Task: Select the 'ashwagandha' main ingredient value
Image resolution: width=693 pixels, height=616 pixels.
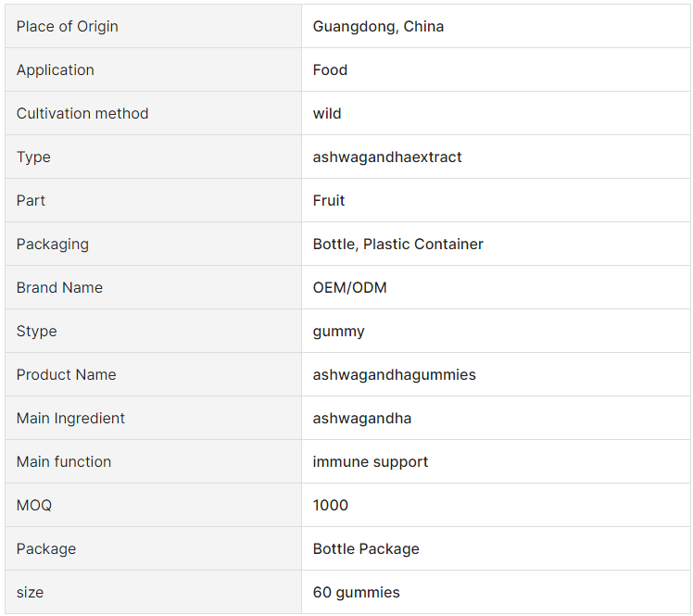Action: [x=362, y=419]
